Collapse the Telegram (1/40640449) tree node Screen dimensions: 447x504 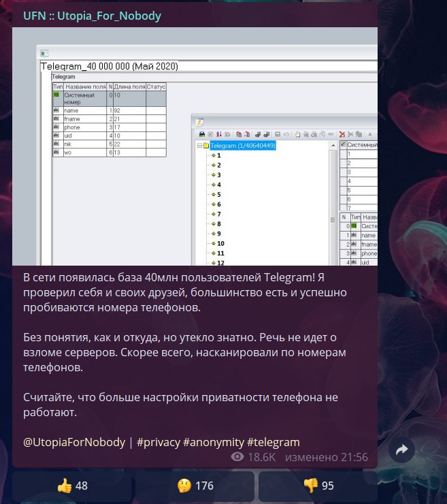199,146
